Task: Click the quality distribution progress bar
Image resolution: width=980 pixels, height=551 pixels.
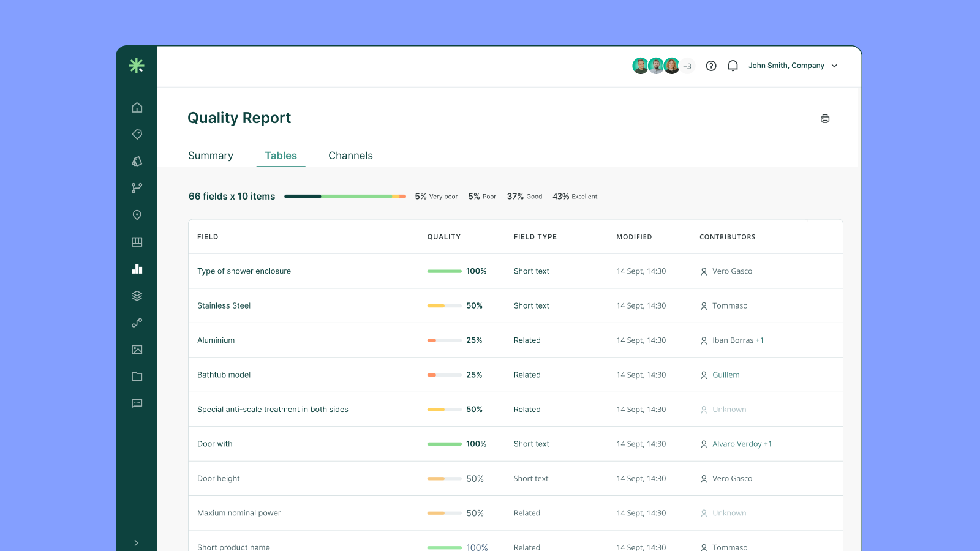Action: (345, 196)
